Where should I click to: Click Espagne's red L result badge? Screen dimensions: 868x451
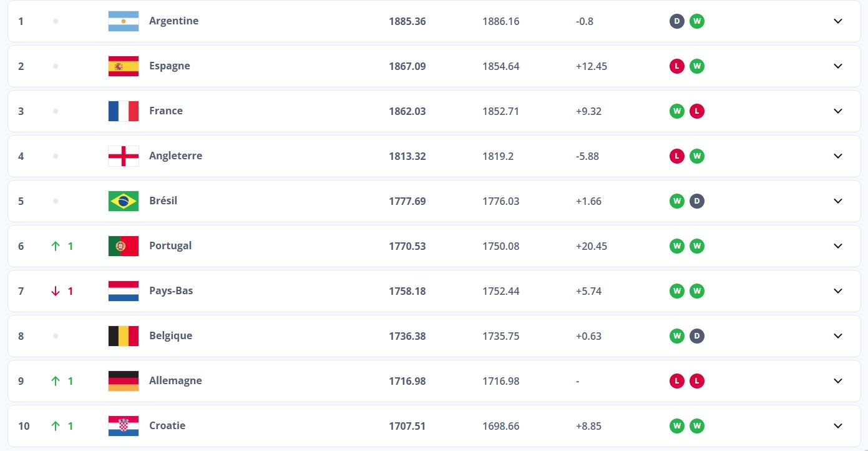(x=677, y=66)
